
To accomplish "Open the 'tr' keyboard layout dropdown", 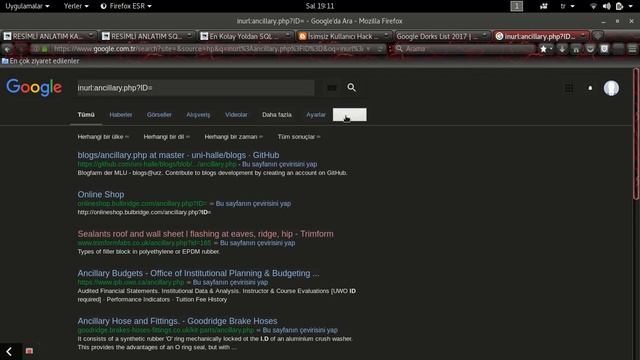I will [567, 6].
